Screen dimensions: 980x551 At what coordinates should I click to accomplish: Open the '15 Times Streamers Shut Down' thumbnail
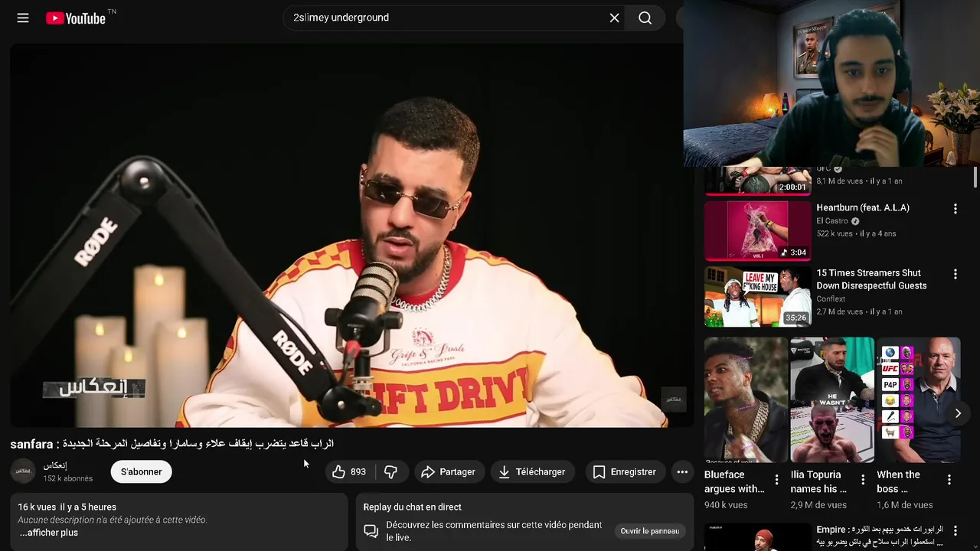pyautogui.click(x=757, y=296)
